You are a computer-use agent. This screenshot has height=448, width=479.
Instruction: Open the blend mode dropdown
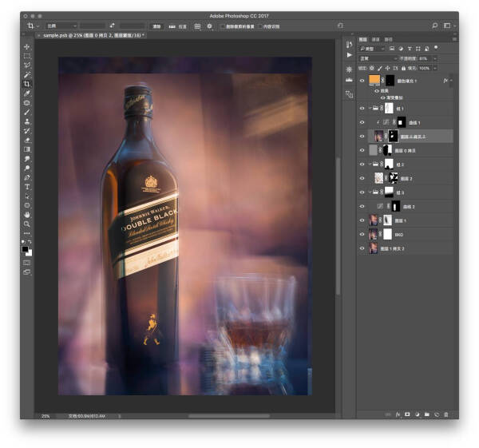tap(378, 58)
